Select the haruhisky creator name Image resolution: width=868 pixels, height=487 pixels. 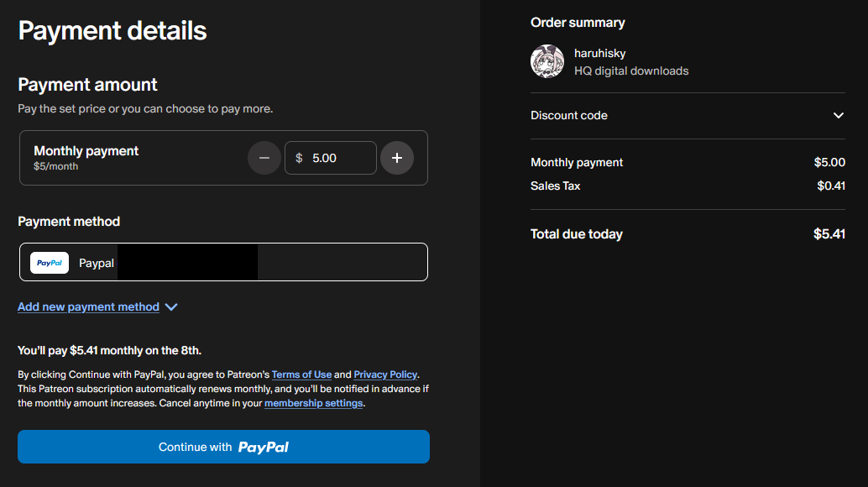click(599, 53)
